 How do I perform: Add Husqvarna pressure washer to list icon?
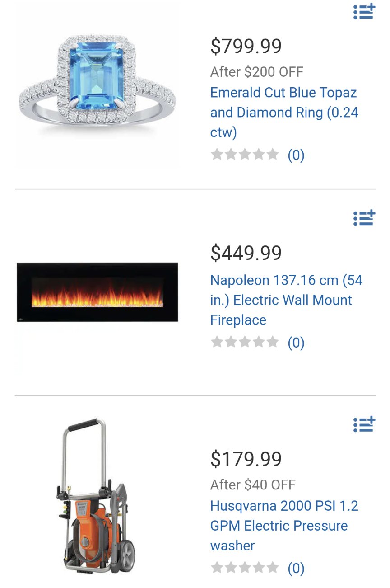364,424
